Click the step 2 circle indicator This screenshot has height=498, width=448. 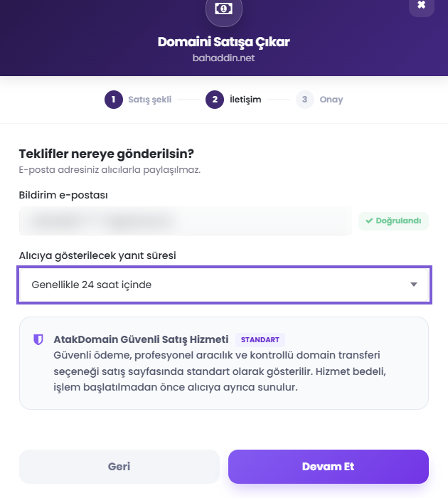pyautogui.click(x=215, y=100)
